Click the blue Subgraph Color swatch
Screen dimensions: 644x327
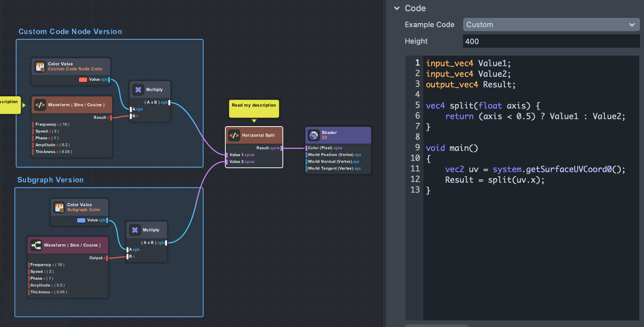[x=81, y=220]
